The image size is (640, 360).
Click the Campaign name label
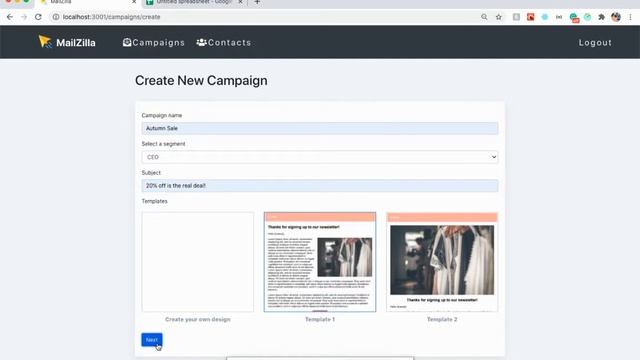(x=162, y=116)
